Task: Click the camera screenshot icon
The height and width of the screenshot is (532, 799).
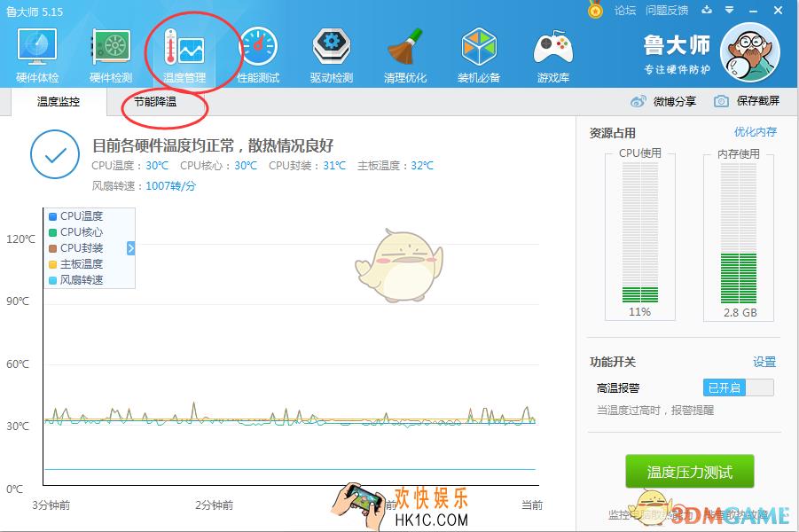Action: click(x=721, y=101)
